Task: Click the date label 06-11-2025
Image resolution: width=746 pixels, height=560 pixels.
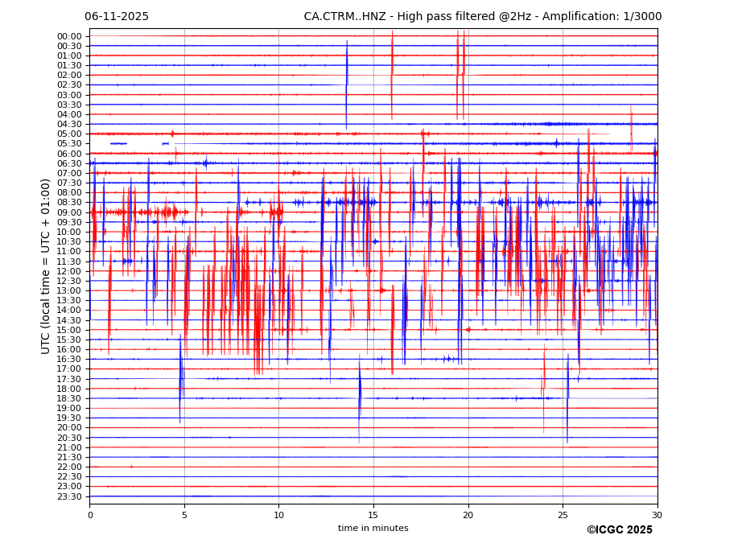Action: (x=117, y=17)
